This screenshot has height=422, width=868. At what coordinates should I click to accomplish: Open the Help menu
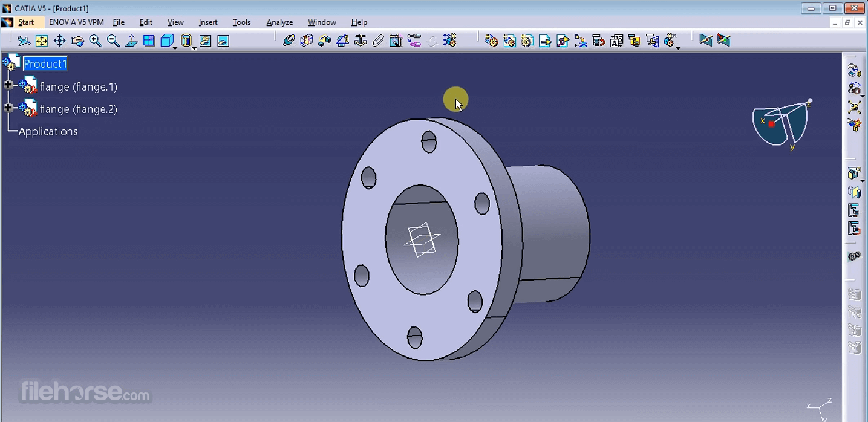pos(359,22)
